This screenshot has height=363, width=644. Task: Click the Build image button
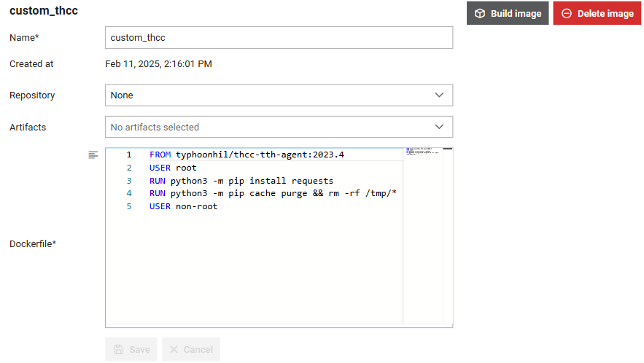pos(507,13)
